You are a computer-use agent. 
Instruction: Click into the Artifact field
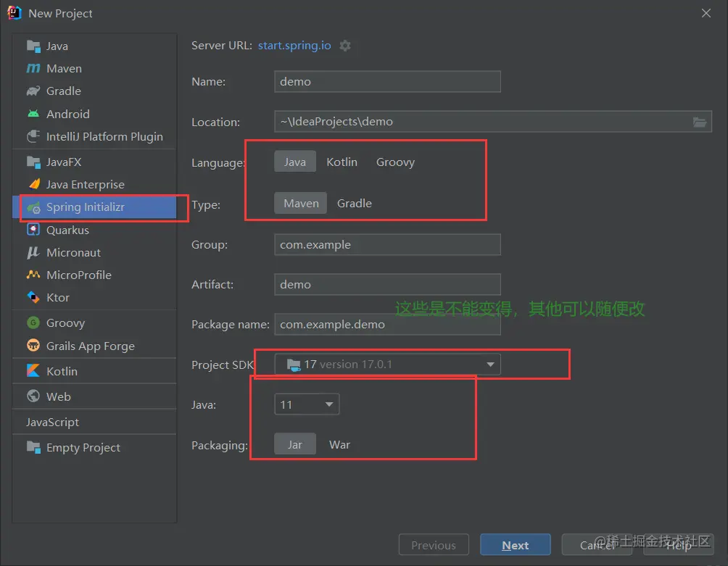pos(388,284)
